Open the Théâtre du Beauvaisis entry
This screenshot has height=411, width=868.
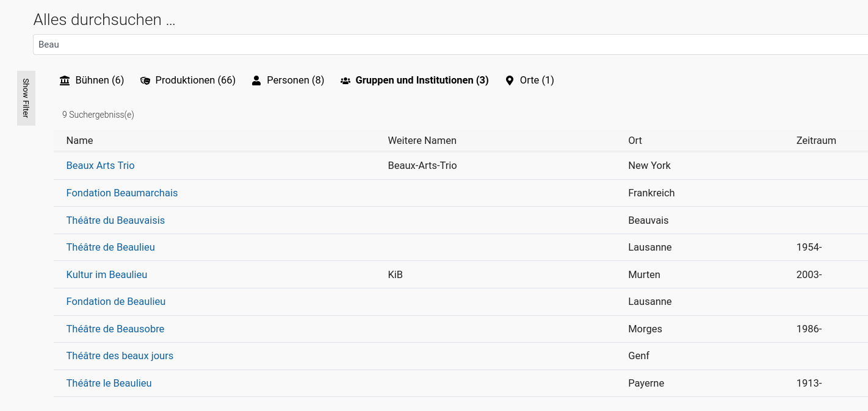115,220
